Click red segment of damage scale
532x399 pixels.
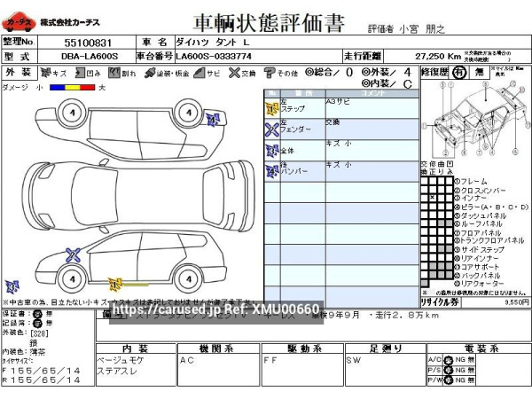coord(88,87)
